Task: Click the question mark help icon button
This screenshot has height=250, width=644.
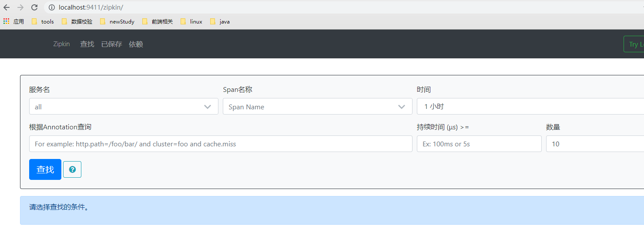Action: coord(72,169)
